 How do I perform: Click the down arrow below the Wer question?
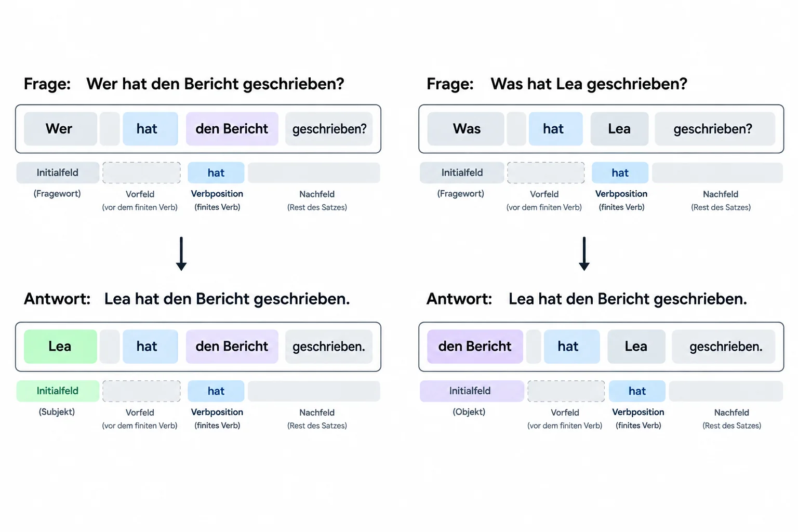[181, 254]
